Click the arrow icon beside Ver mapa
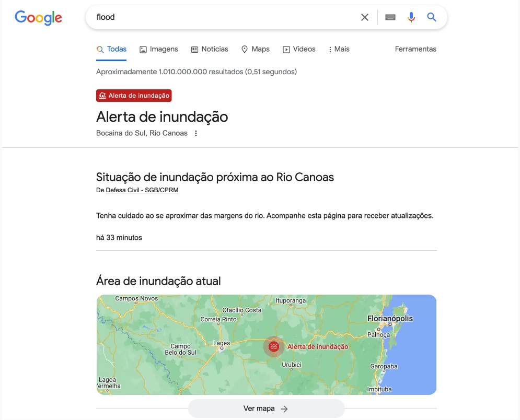Screen dimensions: 520x420 pos(284,409)
